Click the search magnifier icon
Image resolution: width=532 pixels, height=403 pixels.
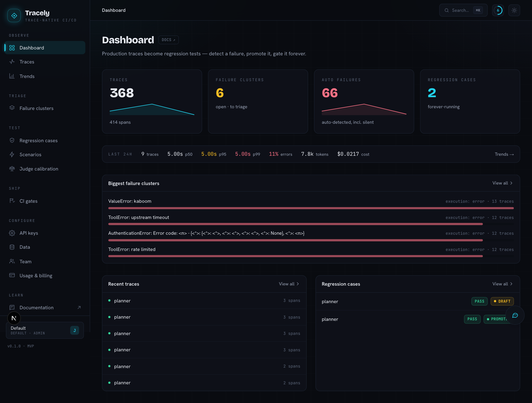(446, 10)
